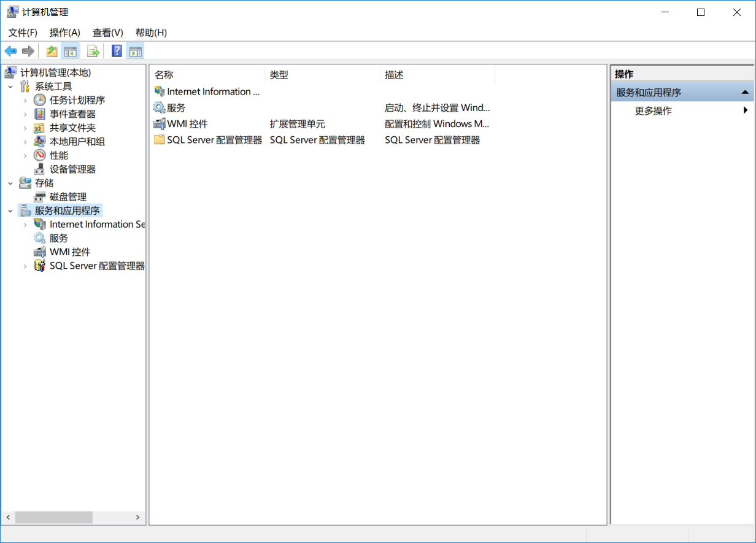Click the Back arrow toolbar icon
The width and height of the screenshot is (756, 543).
pyautogui.click(x=10, y=51)
